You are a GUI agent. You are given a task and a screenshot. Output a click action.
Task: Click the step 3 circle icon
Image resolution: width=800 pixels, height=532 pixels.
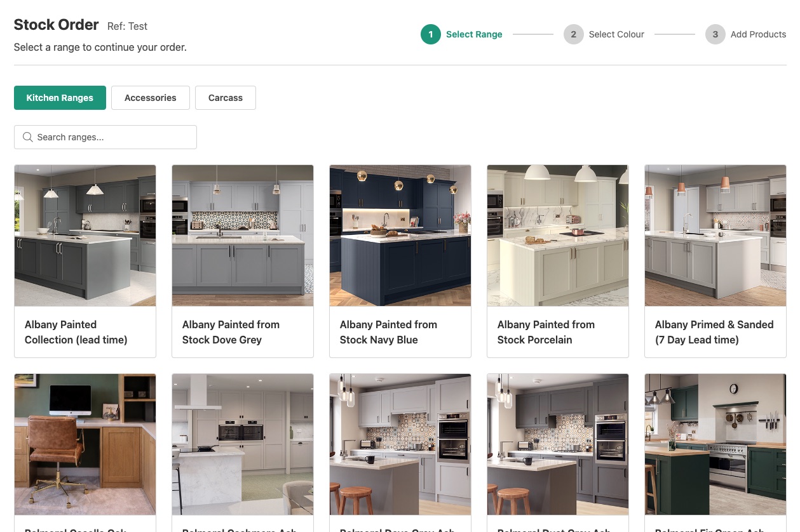(715, 34)
